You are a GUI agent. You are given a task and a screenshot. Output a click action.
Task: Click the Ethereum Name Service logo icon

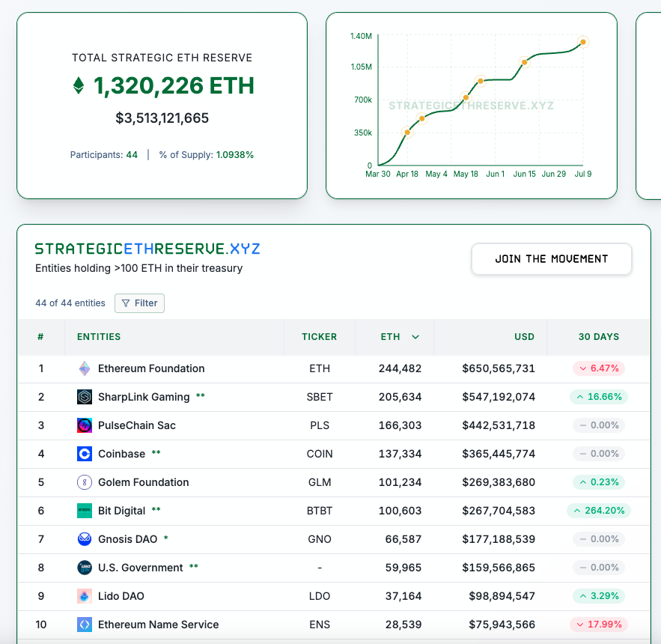[85, 625]
